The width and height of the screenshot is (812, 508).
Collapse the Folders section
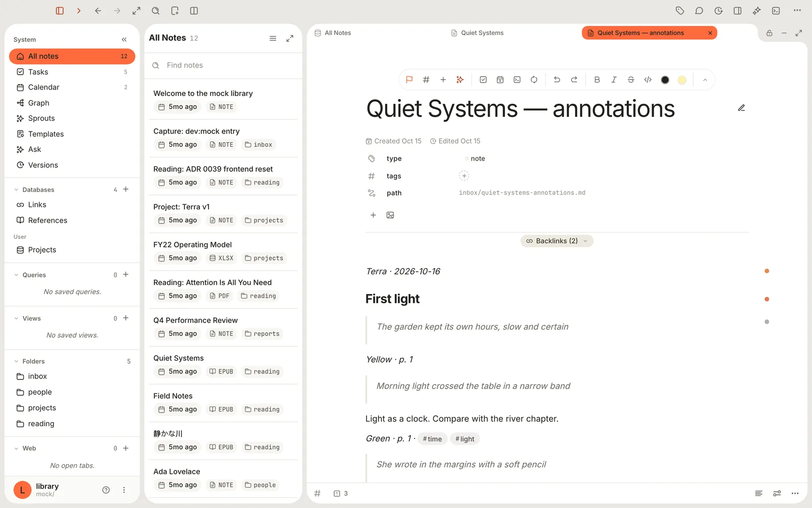(x=16, y=361)
